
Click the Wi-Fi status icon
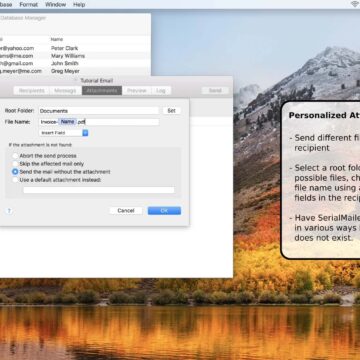point(355,4)
